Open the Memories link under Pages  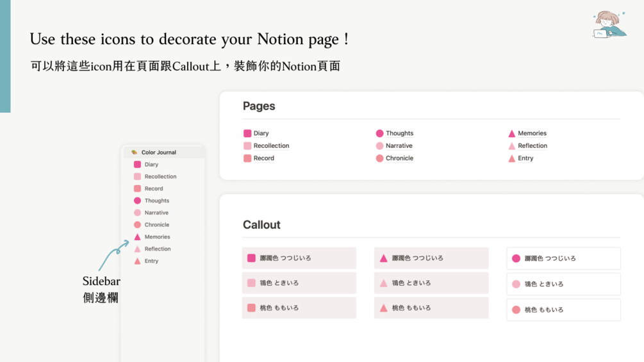532,133
